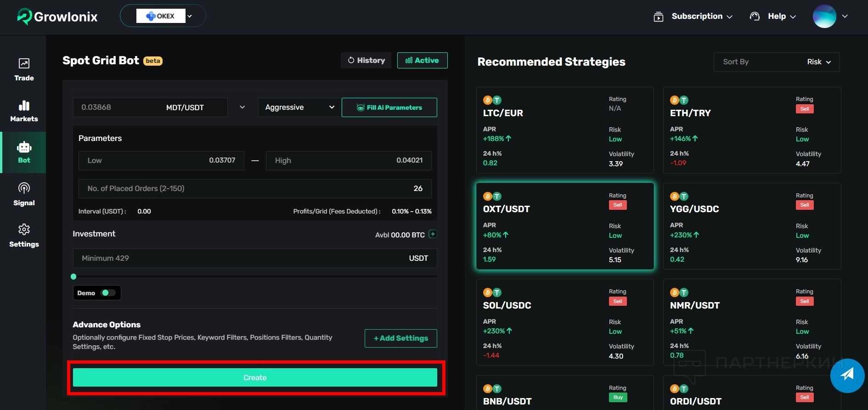Open the Markets sidebar icon
The width and height of the screenshot is (868, 410).
pyautogui.click(x=24, y=111)
